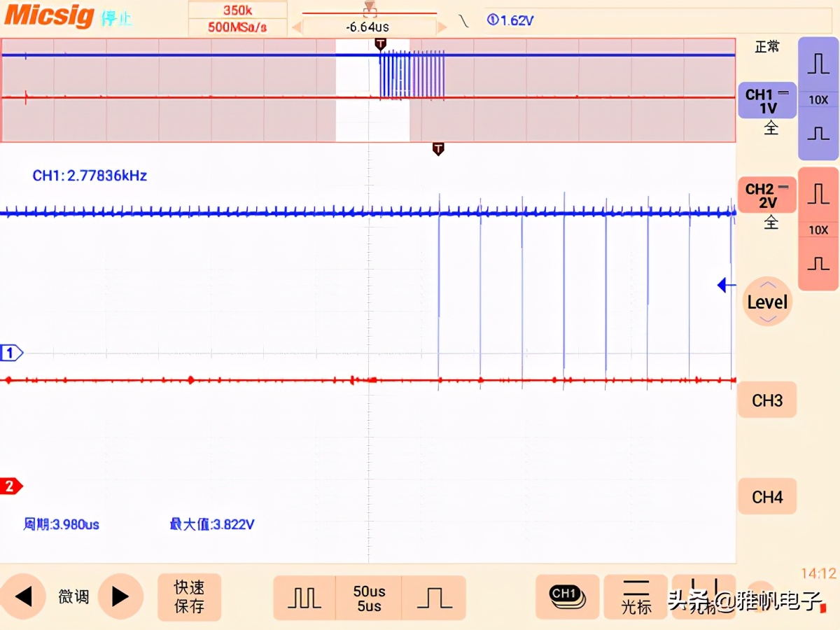
Task: Select the CH1 cursor source icon
Action: [566, 597]
